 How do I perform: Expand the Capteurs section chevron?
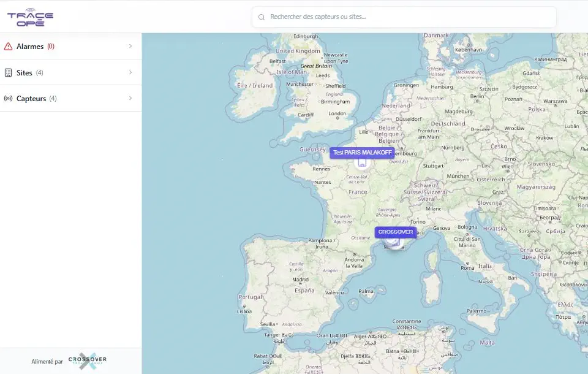click(x=130, y=99)
